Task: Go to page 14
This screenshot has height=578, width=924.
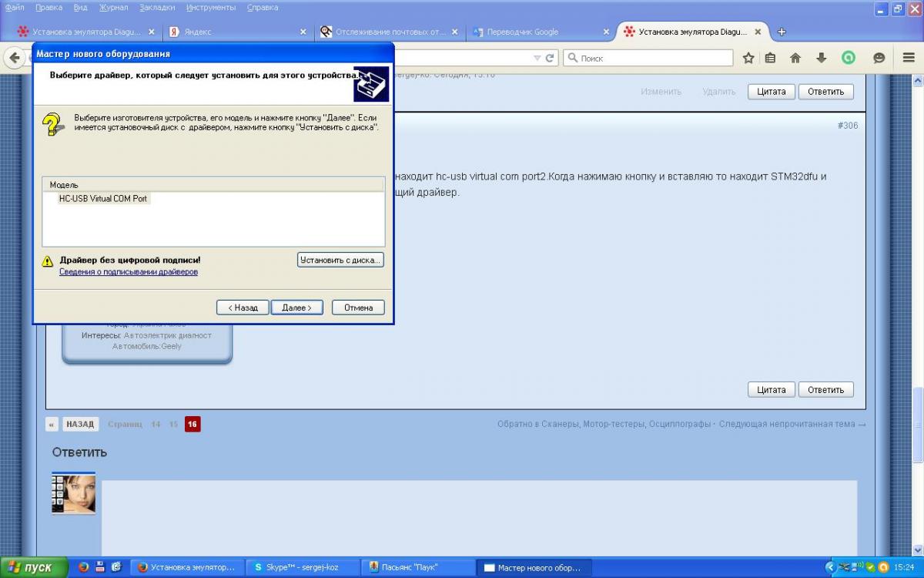Action: point(156,424)
